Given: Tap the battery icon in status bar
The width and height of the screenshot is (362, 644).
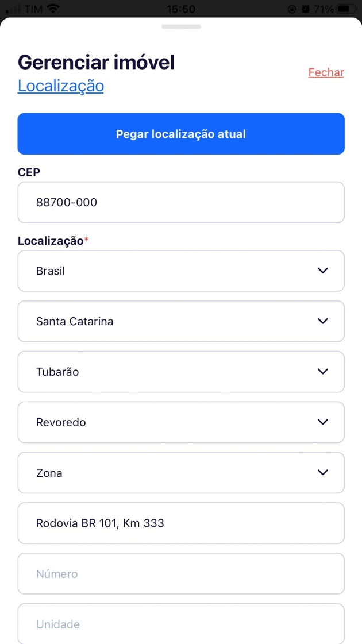Looking at the screenshot, I should tap(347, 9).
